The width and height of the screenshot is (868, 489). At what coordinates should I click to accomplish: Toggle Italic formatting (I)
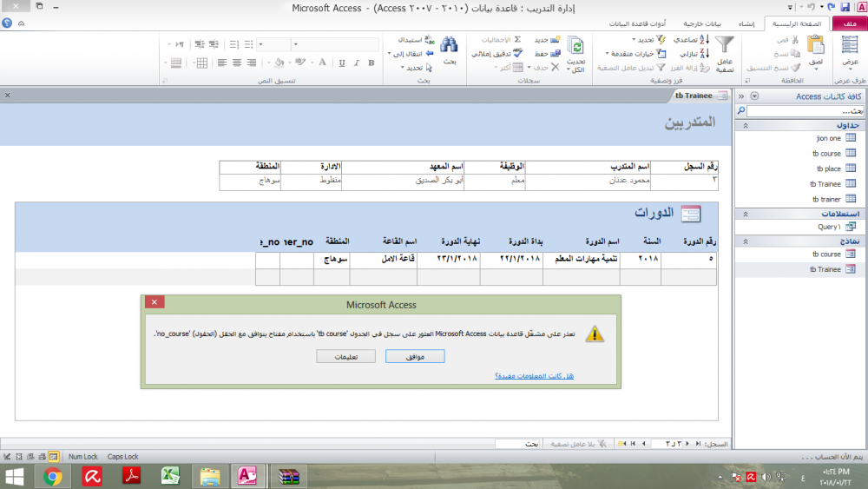pos(357,63)
